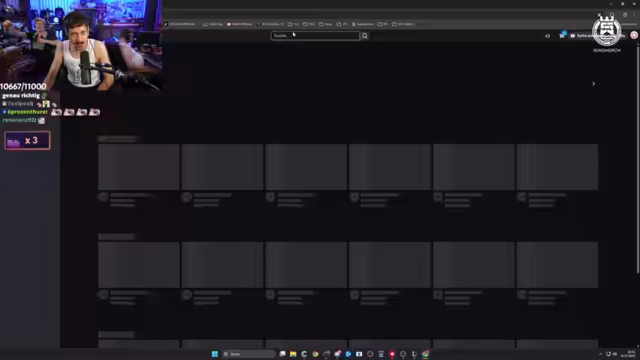Click the magnifier search button beside search box
The width and height of the screenshot is (640, 360).
[364, 36]
